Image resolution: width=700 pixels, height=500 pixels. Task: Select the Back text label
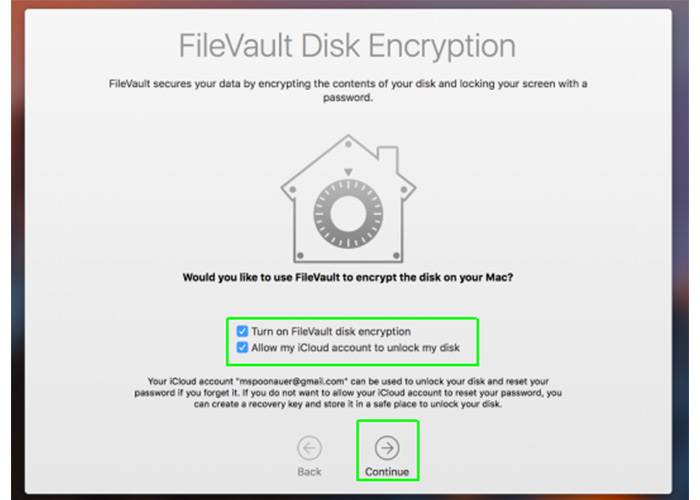pos(309,472)
